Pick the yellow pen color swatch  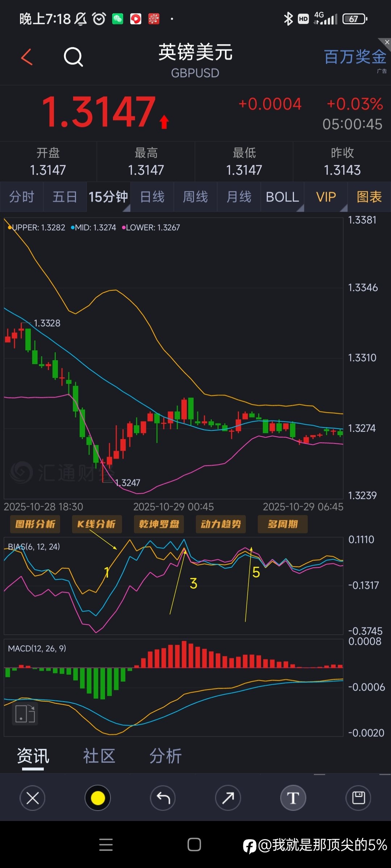[98, 798]
